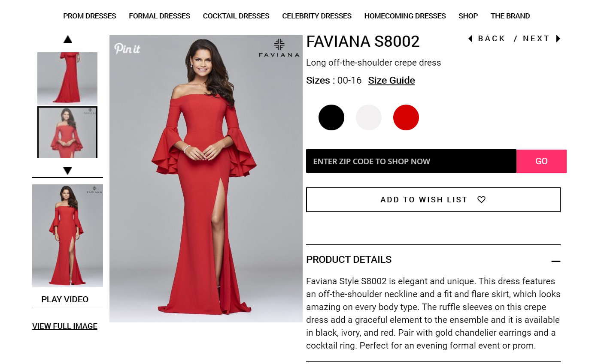Open the Prom Dresses menu
Screen dimensions: 598x364
(x=90, y=16)
